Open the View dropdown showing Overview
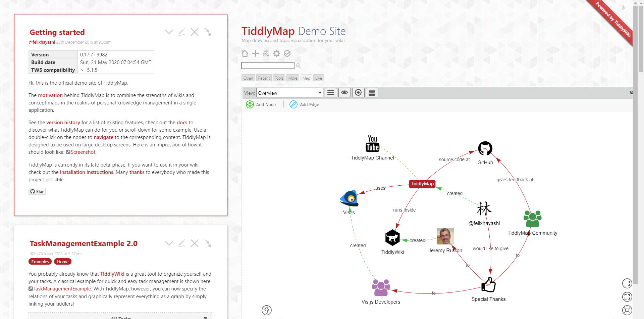The image size is (644, 319). pyautogui.click(x=290, y=93)
